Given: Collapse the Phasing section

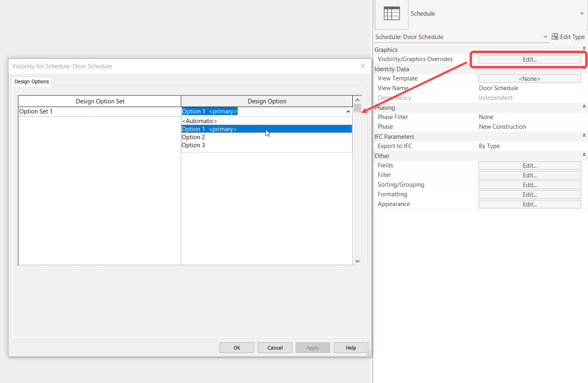Looking at the screenshot, I should (584, 107).
